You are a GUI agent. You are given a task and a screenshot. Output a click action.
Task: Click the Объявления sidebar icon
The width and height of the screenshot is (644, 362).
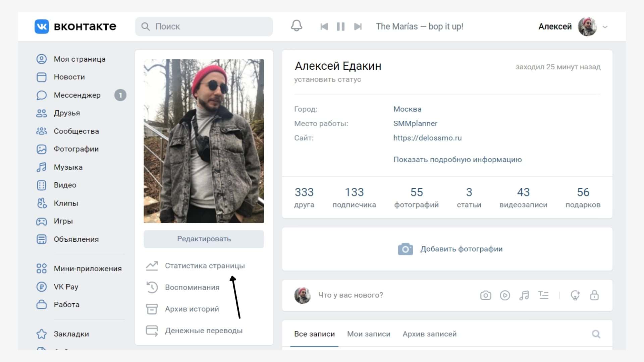click(42, 239)
